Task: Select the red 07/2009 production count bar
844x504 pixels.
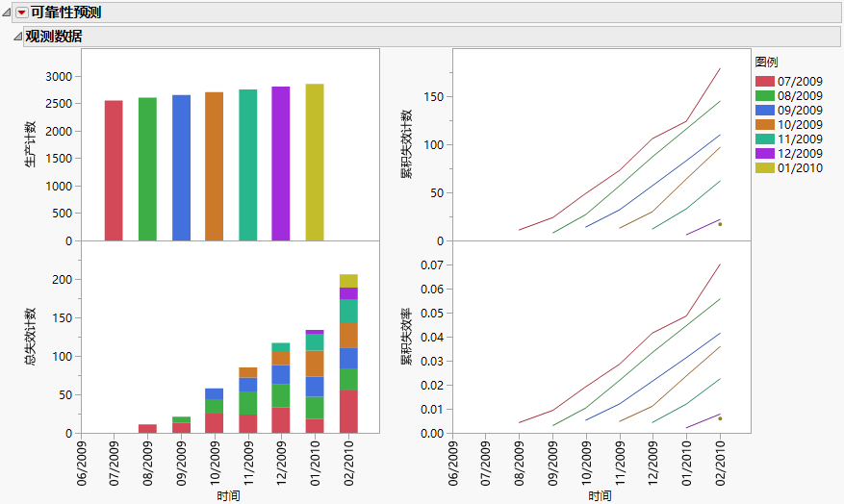Action: pyautogui.click(x=114, y=170)
